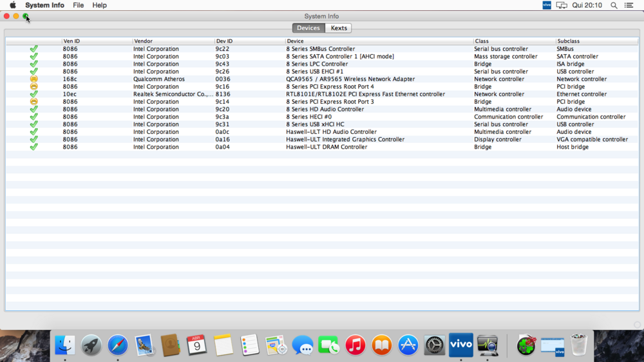Click the green checkmark on the Realtek Ethernet row
The width and height of the screenshot is (644, 362).
point(33,94)
